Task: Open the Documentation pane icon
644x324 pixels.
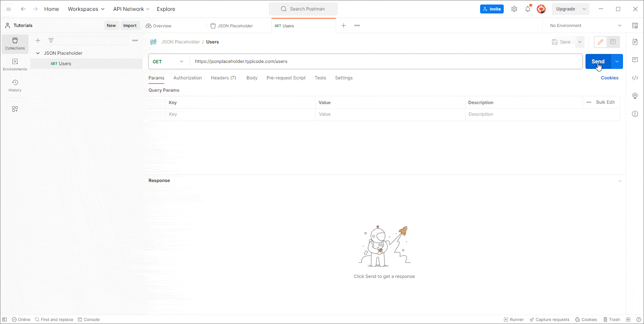Action: [x=635, y=42]
